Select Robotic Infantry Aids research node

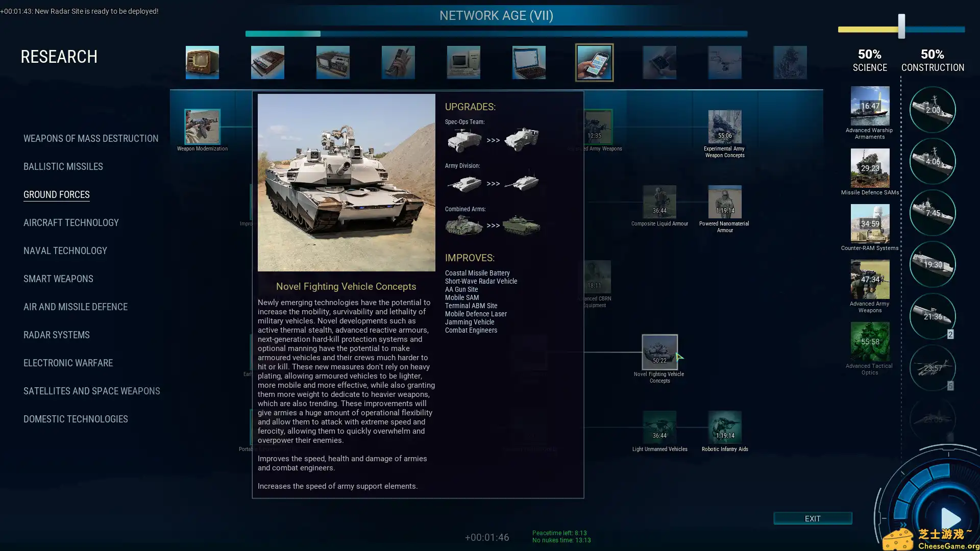click(724, 428)
